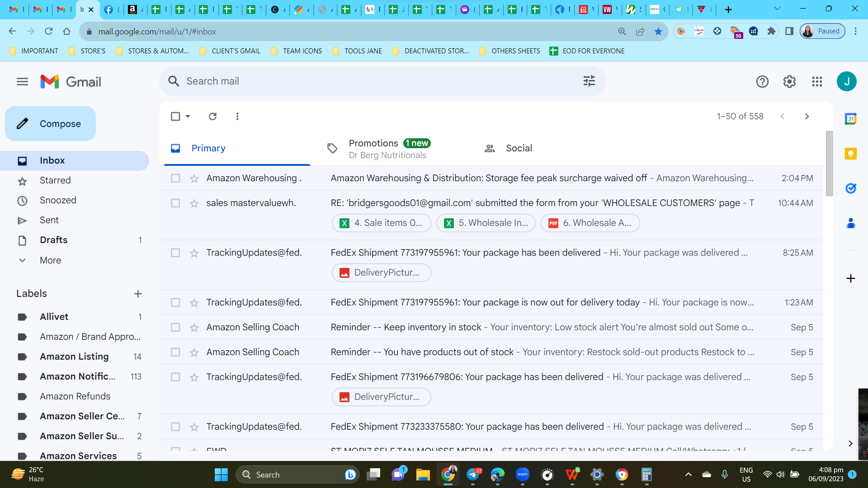Open Google apps grid launcher
Screen dimensions: 868x488
click(817, 82)
